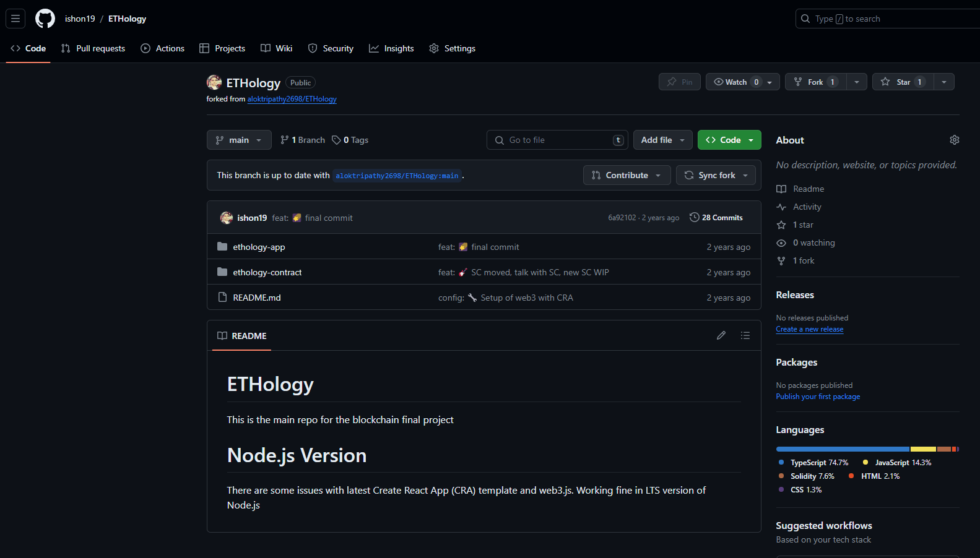Open ethology-contract folder icon
The image size is (980, 558).
222,272
